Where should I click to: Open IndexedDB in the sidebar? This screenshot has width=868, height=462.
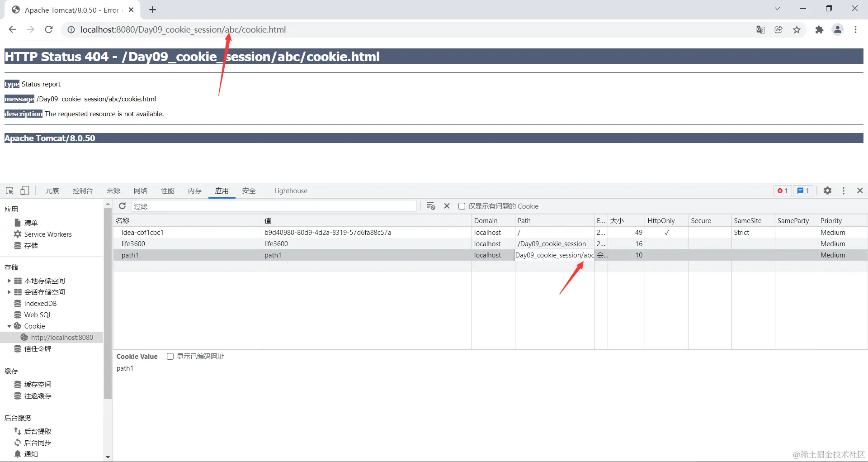click(x=40, y=303)
